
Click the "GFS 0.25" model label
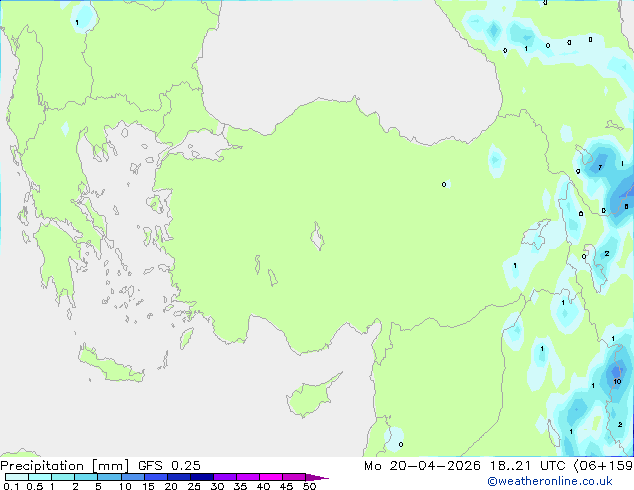point(169,466)
